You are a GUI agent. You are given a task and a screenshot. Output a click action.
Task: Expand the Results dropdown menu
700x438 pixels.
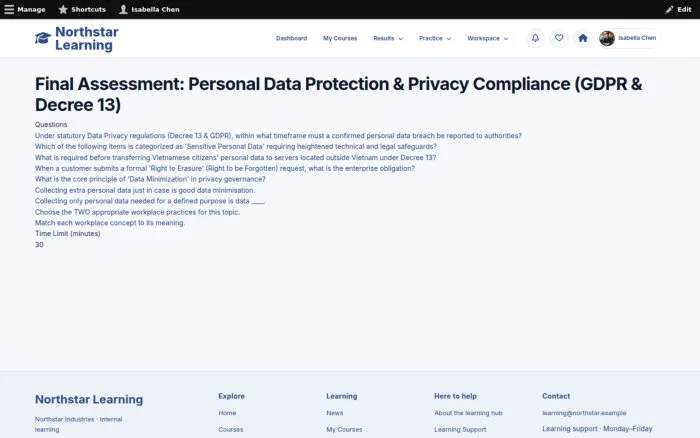(x=388, y=38)
